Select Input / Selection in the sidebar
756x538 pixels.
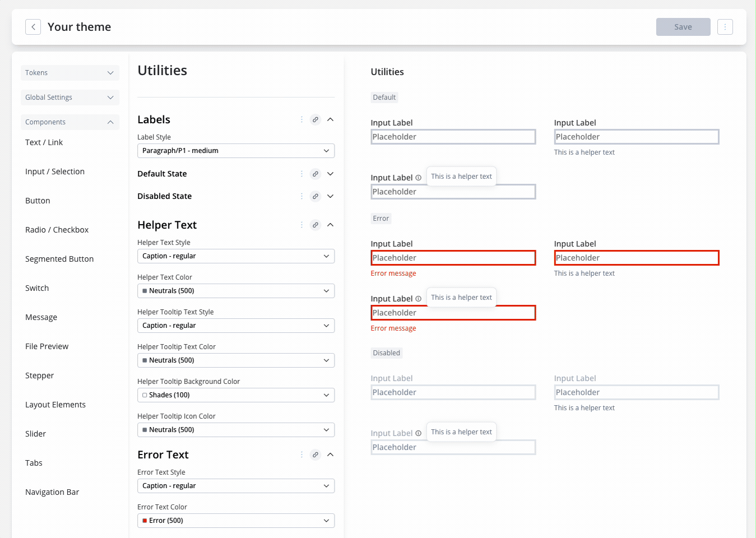pyautogui.click(x=55, y=171)
